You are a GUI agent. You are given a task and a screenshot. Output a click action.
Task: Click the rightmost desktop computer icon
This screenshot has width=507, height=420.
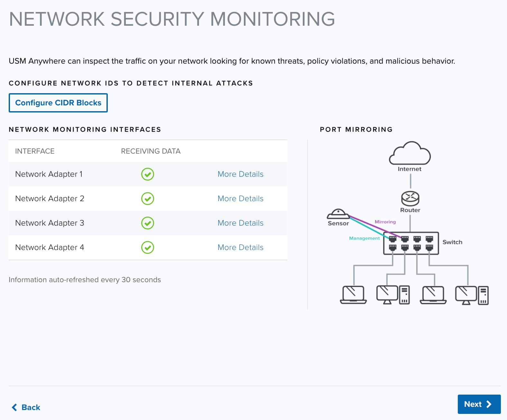tap(472, 295)
